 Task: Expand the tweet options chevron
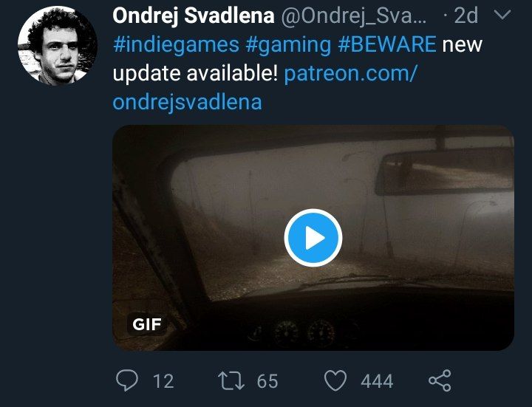coord(502,15)
